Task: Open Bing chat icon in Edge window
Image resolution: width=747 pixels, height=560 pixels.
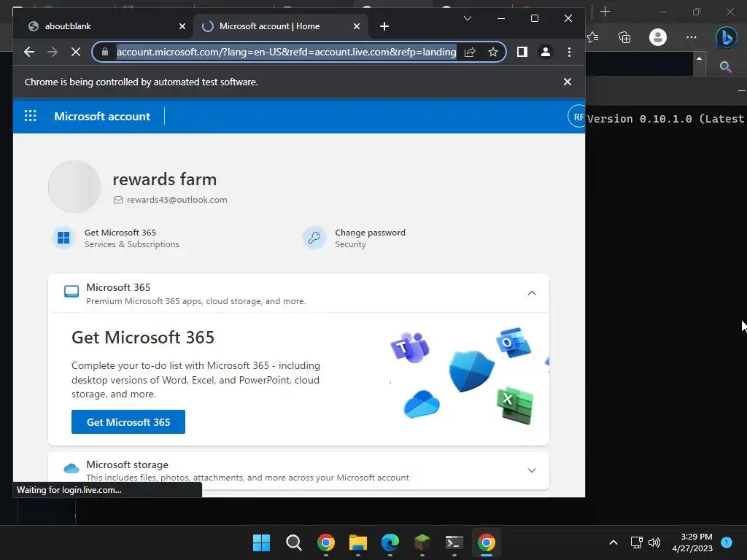Action: 726,37
